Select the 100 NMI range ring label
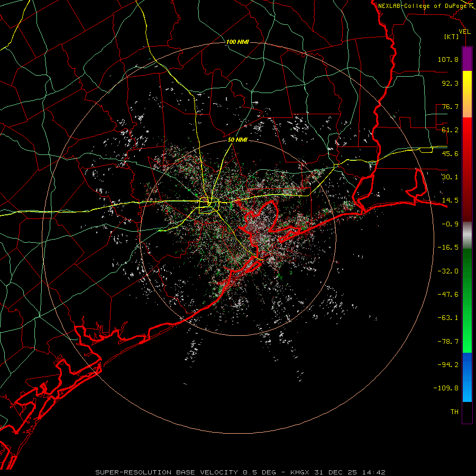 tap(237, 42)
